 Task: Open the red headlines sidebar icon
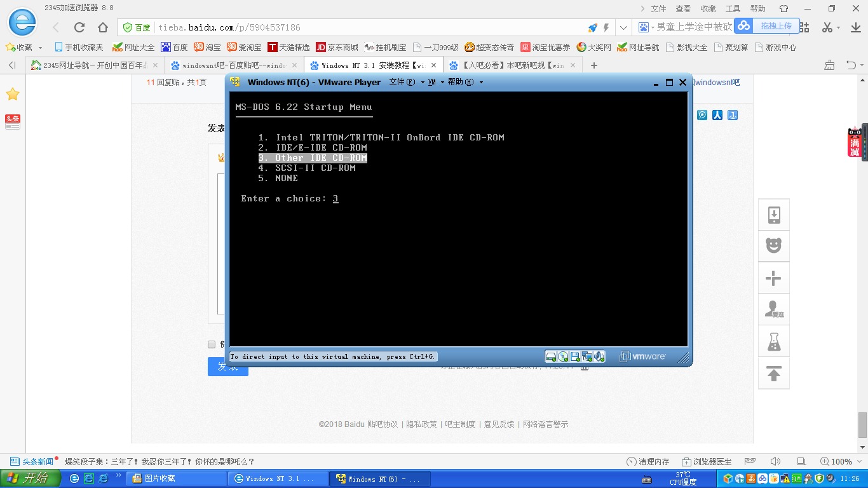[x=13, y=122]
